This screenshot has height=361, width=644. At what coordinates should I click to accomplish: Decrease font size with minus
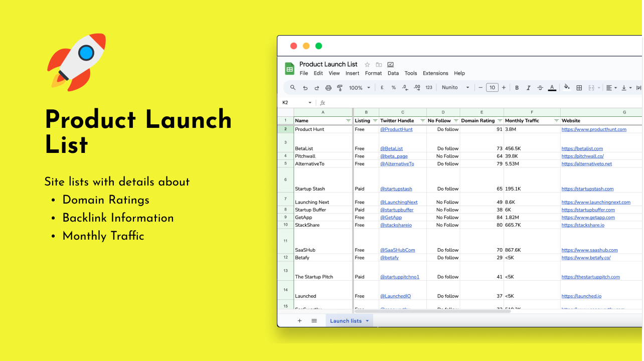tap(480, 88)
